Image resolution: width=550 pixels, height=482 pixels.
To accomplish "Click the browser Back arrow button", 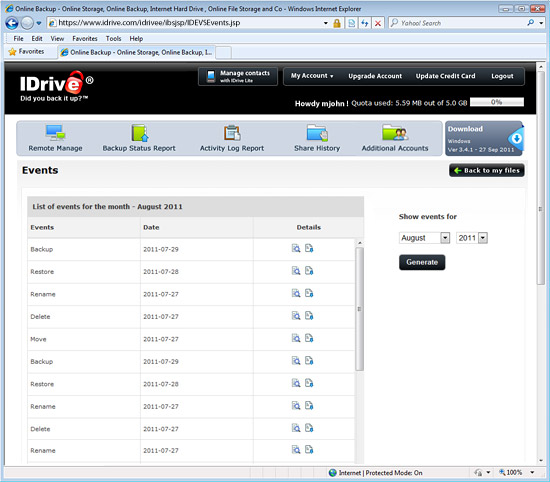I will coord(12,23).
